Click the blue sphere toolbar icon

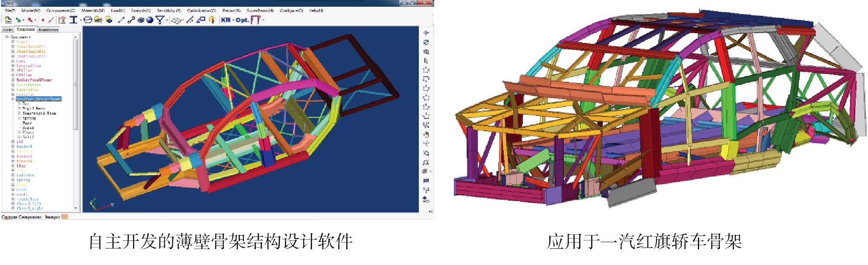pos(150,20)
